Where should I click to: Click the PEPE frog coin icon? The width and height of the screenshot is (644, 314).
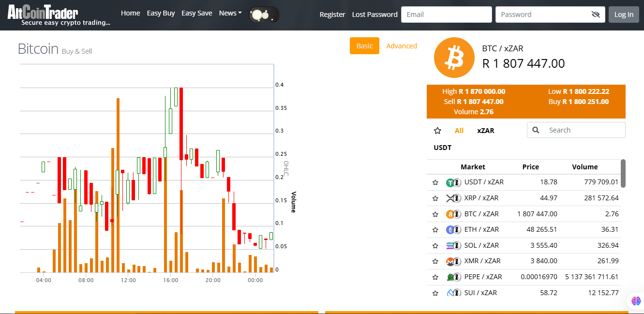point(450,277)
